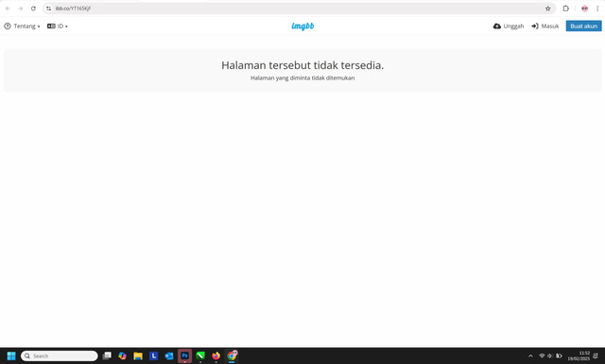The width and height of the screenshot is (605, 364).
Task: Go back using the browser back arrow
Action: [x=8, y=9]
